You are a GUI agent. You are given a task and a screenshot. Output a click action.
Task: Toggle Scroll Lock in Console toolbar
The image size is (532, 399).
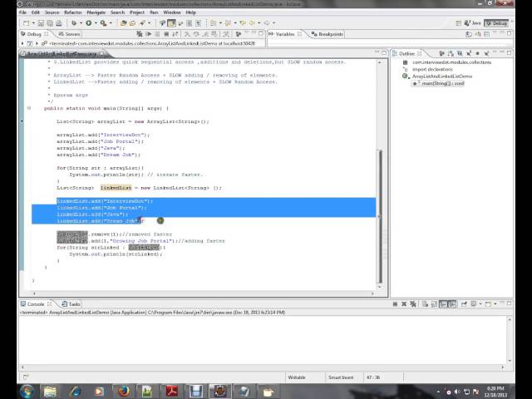pos(434,304)
